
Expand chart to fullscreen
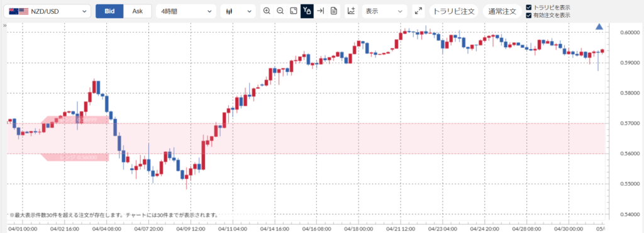coord(418,11)
